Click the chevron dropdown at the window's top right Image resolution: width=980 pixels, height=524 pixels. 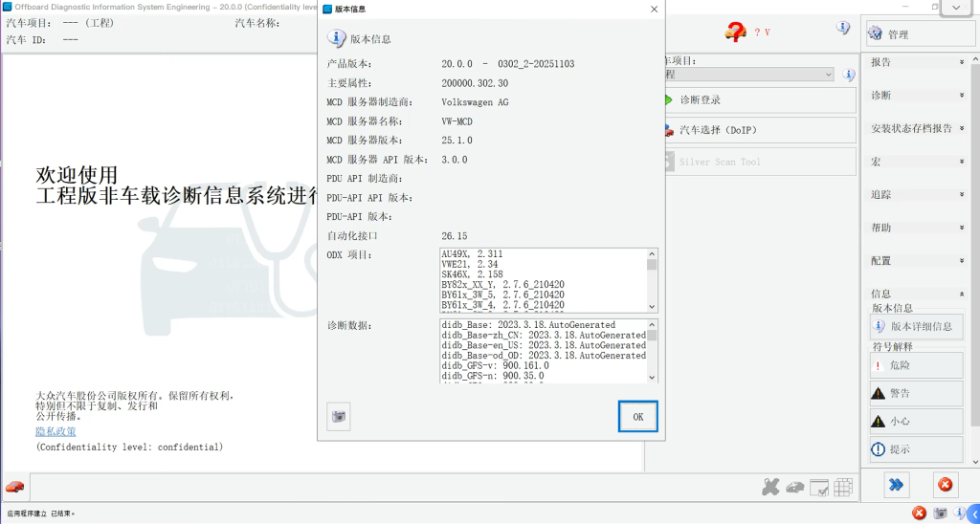956,8
